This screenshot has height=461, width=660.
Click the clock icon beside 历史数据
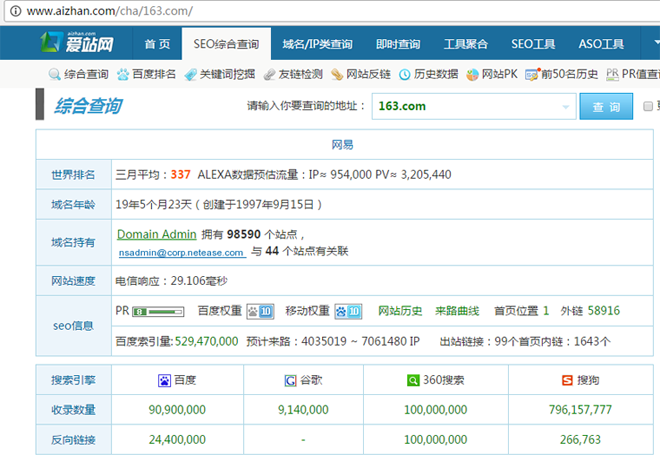point(405,75)
